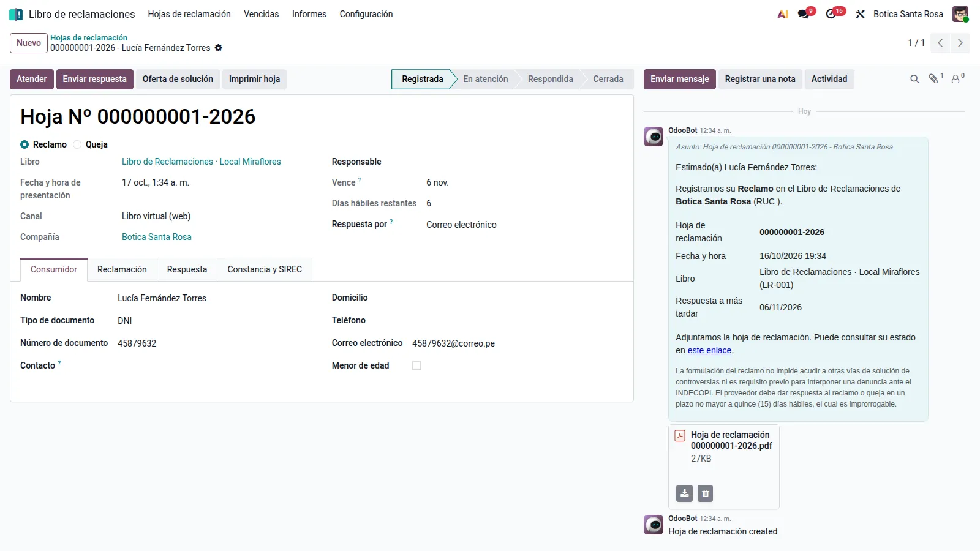Open the activities clock icon with 16 badge
Image resolution: width=980 pixels, height=551 pixels.
(x=832, y=14)
